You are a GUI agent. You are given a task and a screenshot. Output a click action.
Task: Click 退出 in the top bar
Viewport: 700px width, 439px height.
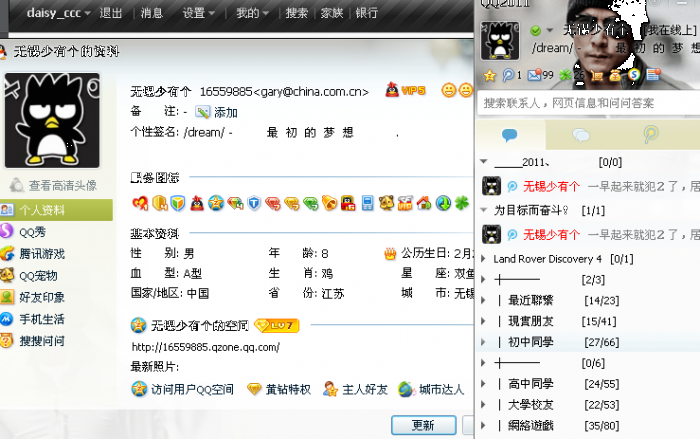pos(111,13)
